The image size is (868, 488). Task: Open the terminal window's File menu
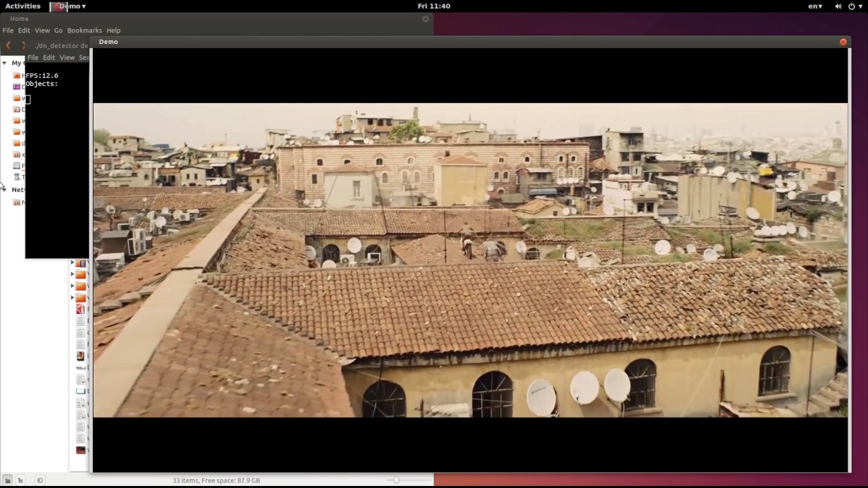pyautogui.click(x=33, y=58)
